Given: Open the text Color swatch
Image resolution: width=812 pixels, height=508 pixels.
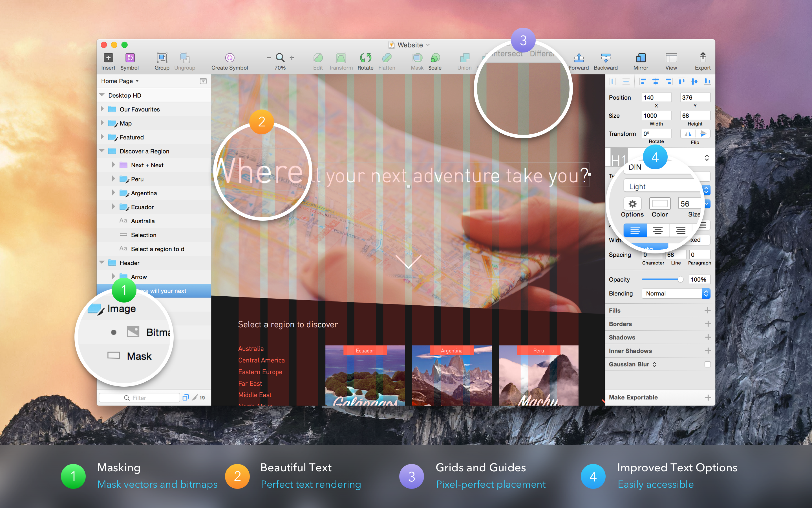Looking at the screenshot, I should (660, 203).
